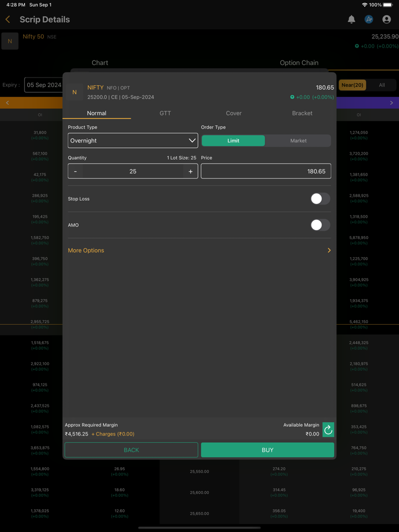Viewport: 399px width, 532px height.
Task: Click the blue circular icon next to bell
Action: click(369, 19)
